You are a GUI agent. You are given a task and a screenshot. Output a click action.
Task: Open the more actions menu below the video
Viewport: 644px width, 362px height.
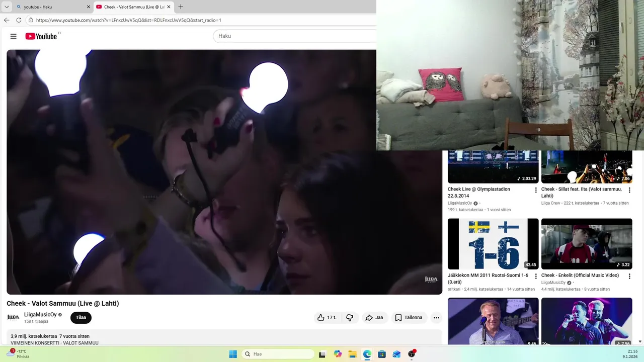[x=436, y=318]
